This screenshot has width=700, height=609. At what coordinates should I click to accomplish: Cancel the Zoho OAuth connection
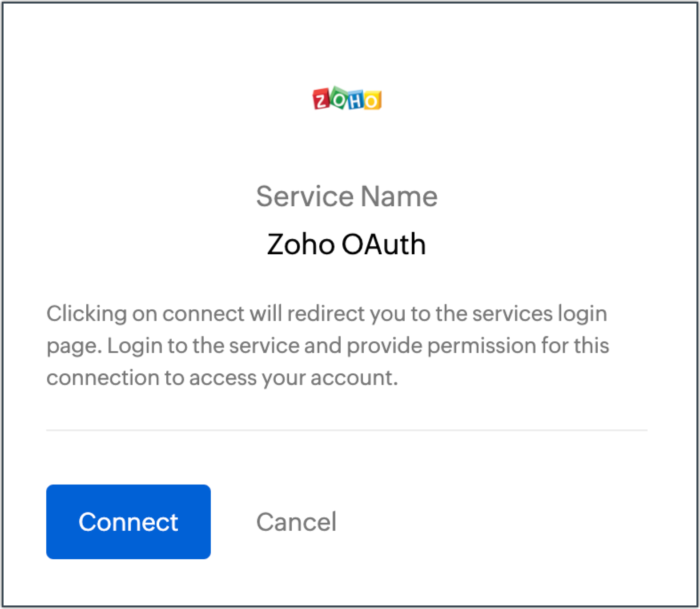coord(296,521)
